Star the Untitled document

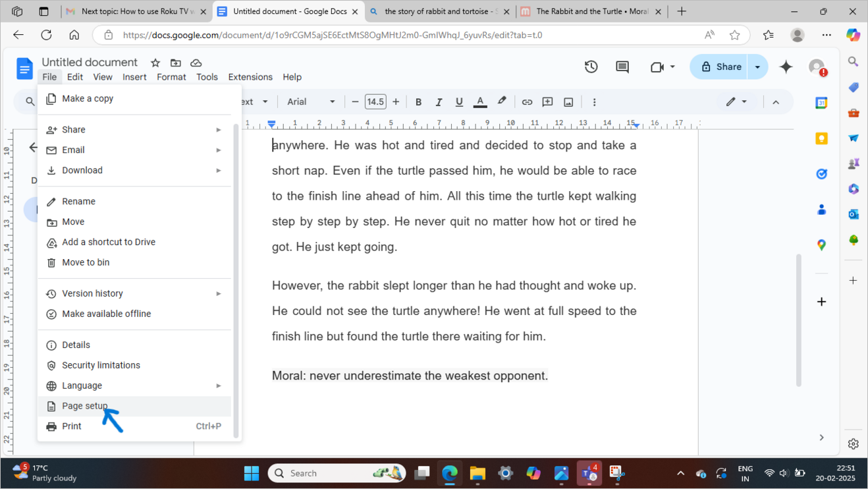click(x=155, y=63)
